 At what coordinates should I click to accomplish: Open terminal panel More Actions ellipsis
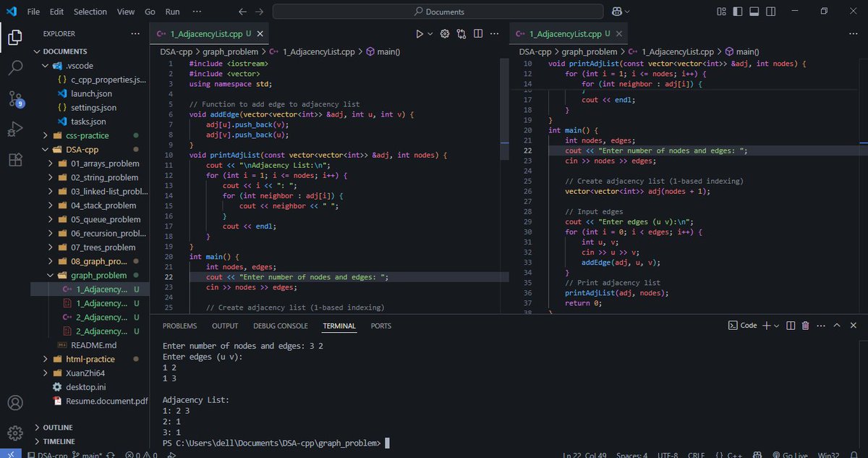click(x=821, y=326)
